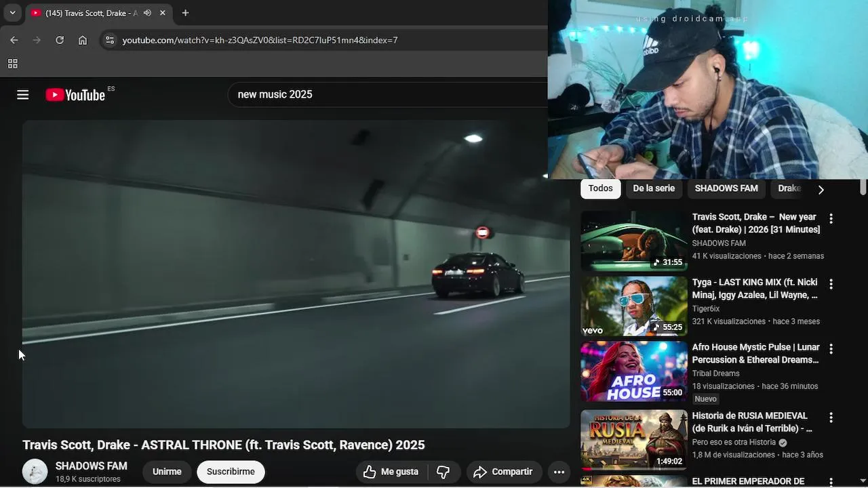The width and height of the screenshot is (868, 488).
Task: Open 'Travis Scott, Drake – New year' title
Action: (756, 223)
